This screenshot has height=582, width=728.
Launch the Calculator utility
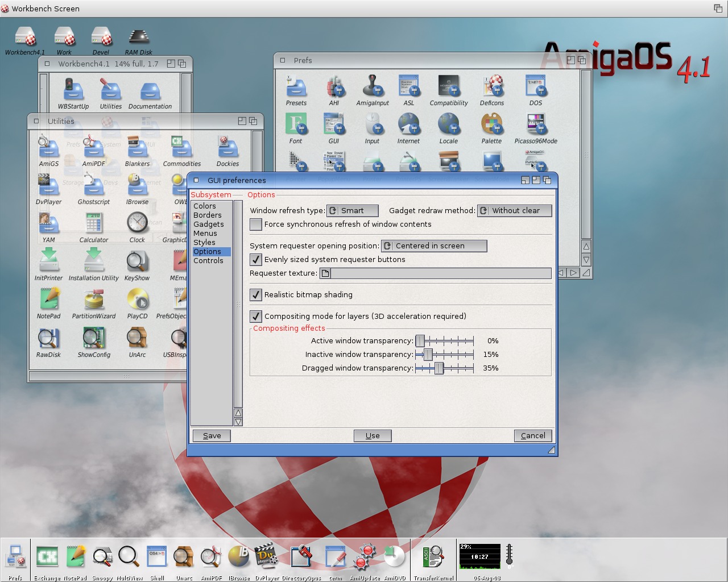click(x=94, y=223)
